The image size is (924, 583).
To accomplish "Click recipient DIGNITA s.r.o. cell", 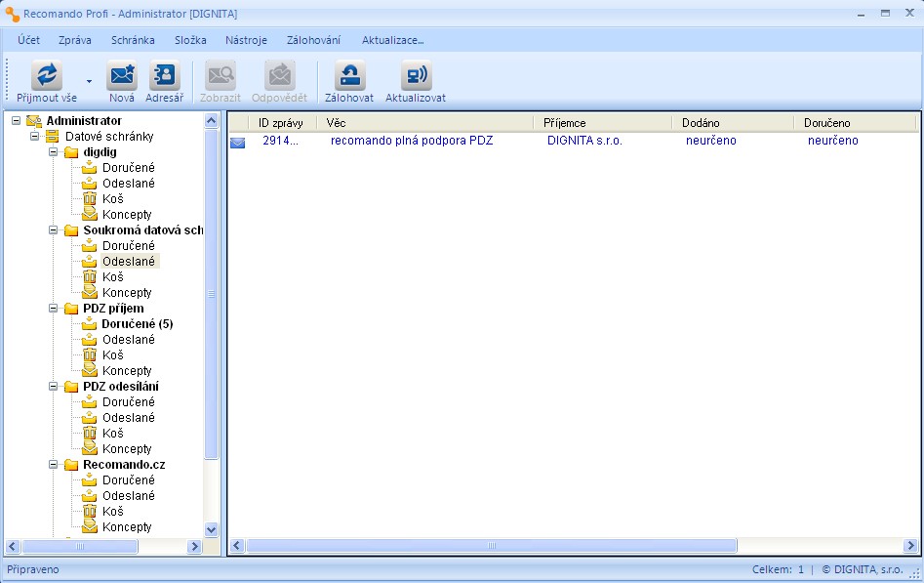I will (x=584, y=141).
